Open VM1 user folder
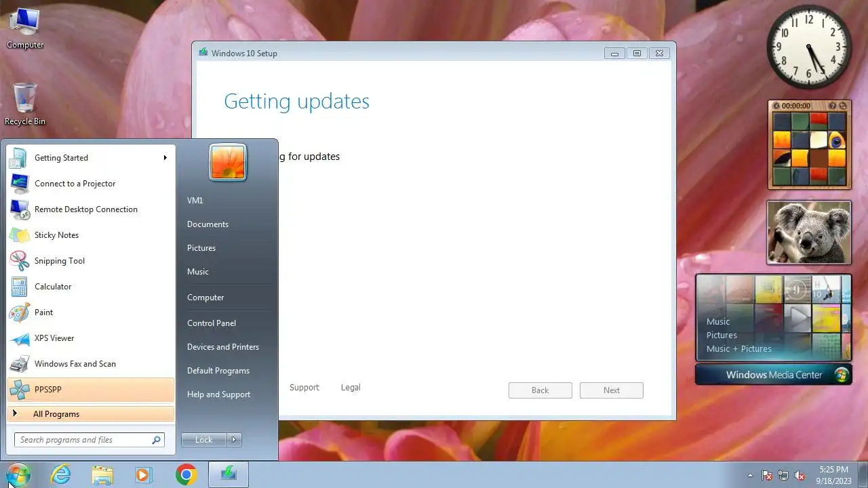This screenshot has width=868, height=488. coord(195,201)
